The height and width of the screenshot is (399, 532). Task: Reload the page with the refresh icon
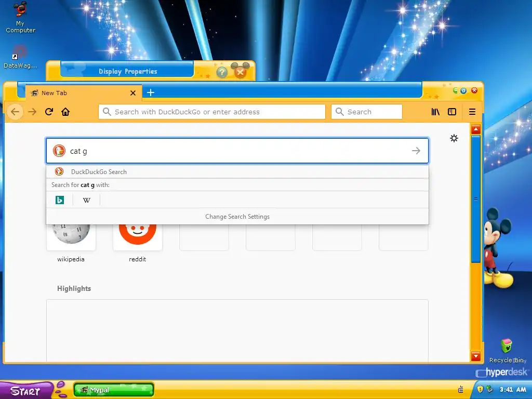coord(49,112)
